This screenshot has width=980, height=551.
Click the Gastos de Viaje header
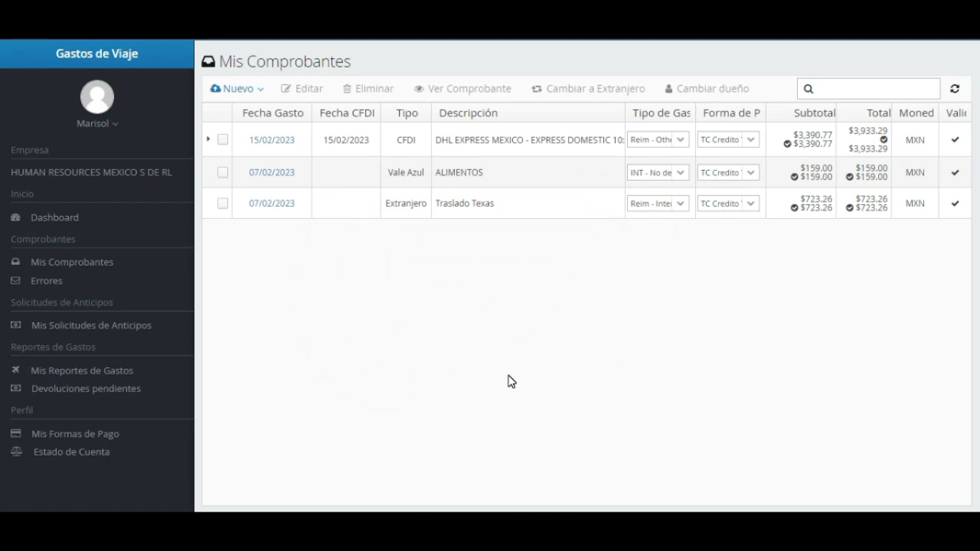[97, 54]
